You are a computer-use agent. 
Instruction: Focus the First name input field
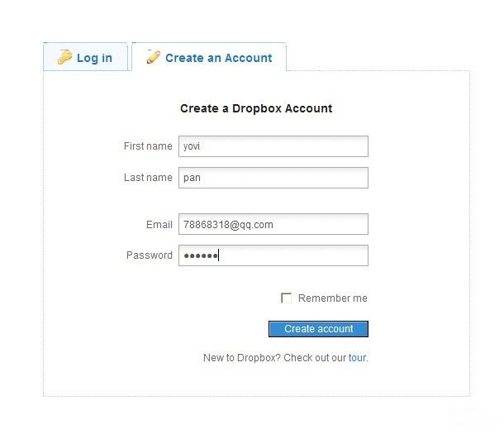[273, 146]
